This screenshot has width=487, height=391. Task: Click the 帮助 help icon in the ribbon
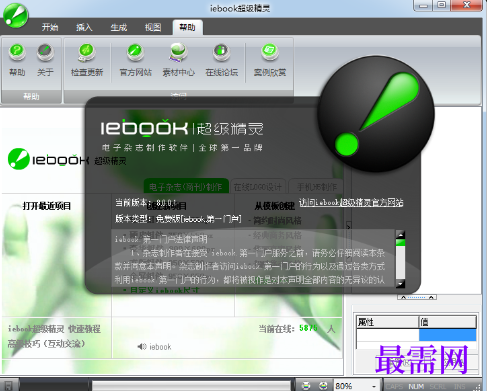(x=17, y=59)
